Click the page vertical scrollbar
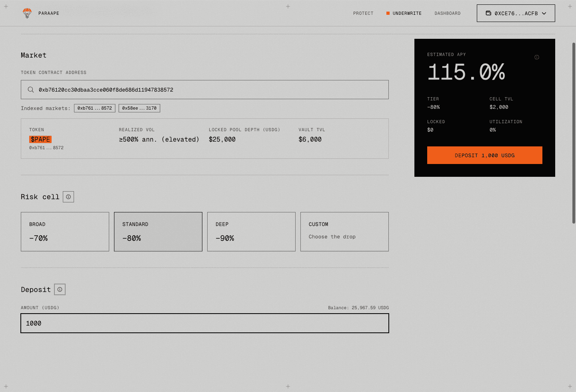 pos(574,133)
